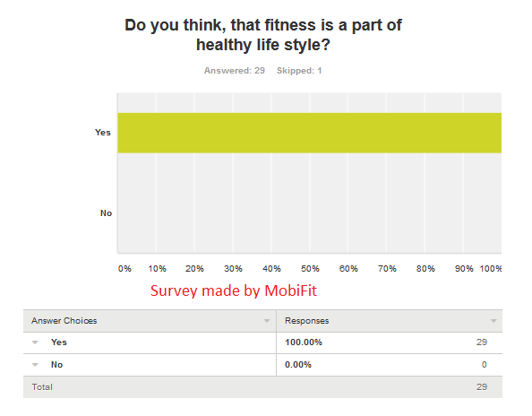This screenshot has width=532, height=416.
Task: Click the Total row label
Action: (x=42, y=387)
